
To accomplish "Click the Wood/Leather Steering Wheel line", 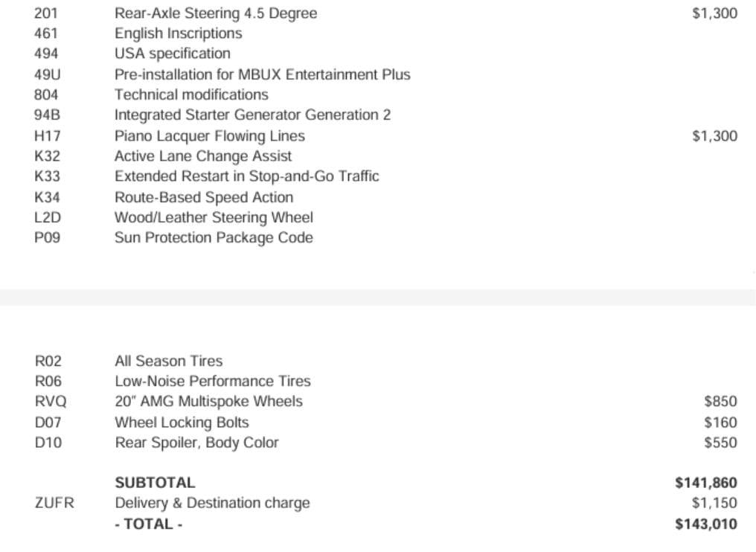I will tap(214, 217).
